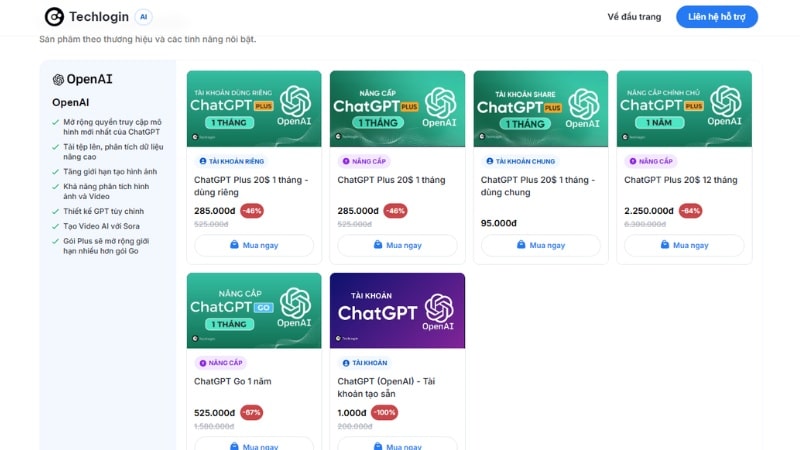Screen dimensions: 800x450
Task: Open the ChatGPT Go 1 năm product title
Action: coord(232,381)
